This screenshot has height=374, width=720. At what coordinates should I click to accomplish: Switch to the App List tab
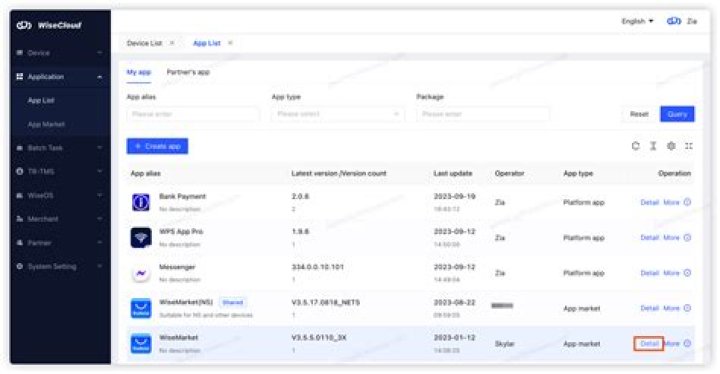coord(207,43)
